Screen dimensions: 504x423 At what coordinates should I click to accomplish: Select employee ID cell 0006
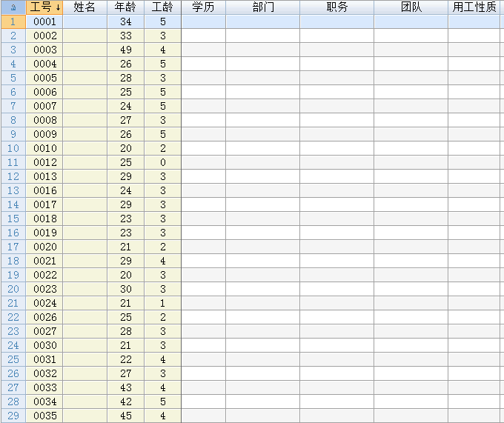44,92
